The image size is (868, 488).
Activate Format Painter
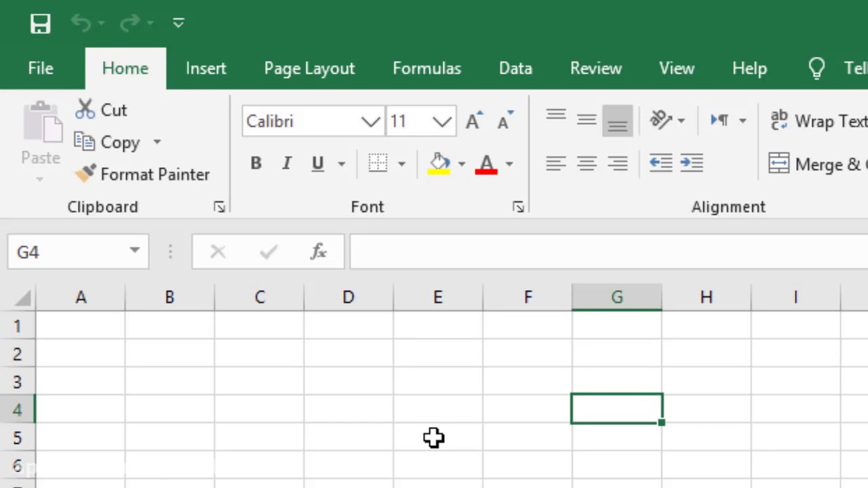coord(142,175)
